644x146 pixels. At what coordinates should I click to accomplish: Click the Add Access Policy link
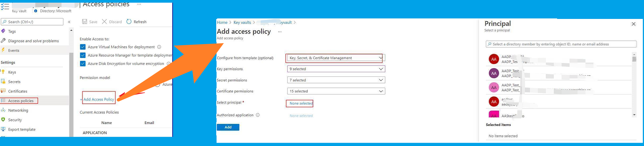coord(98,99)
